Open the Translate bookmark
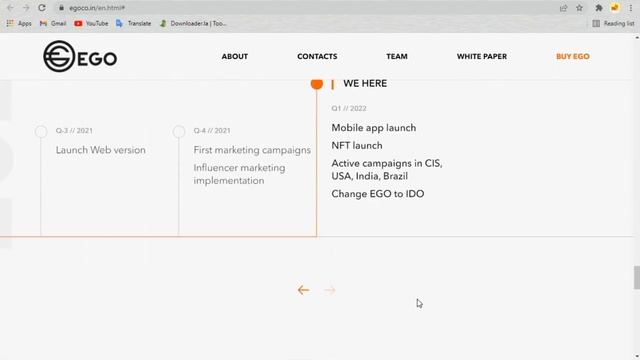640x360 pixels. coord(133,24)
